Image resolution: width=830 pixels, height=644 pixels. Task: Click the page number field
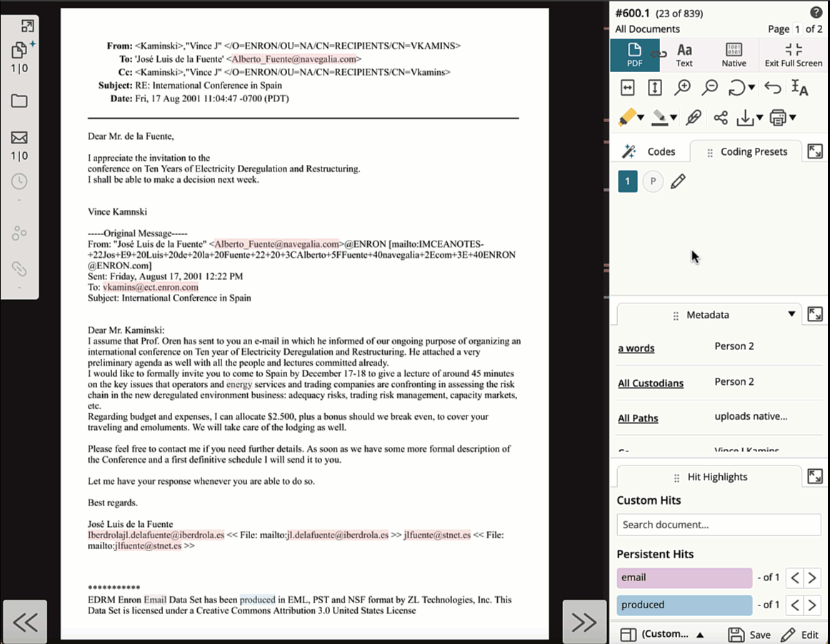click(797, 29)
